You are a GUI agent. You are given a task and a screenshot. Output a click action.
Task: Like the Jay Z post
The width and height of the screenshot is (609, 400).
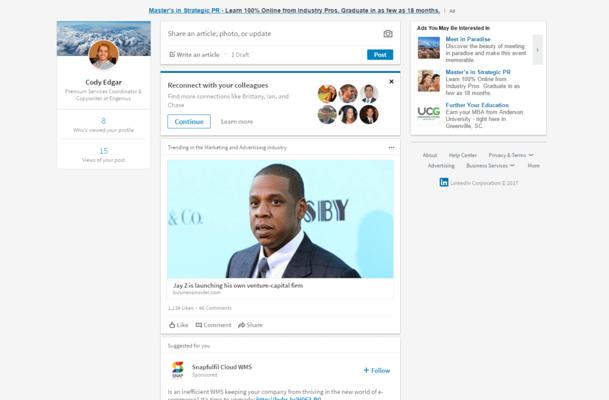click(x=178, y=325)
